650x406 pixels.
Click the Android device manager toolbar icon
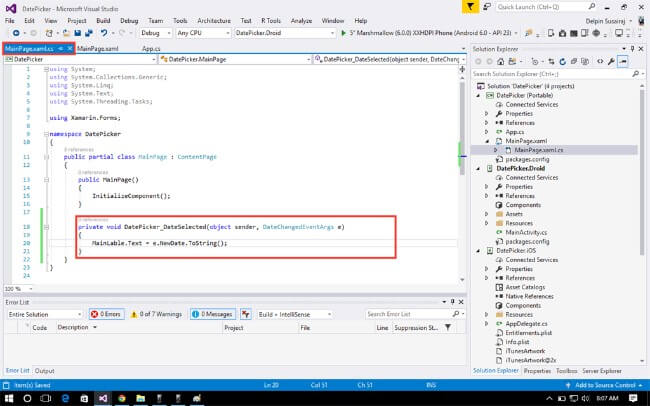point(551,33)
